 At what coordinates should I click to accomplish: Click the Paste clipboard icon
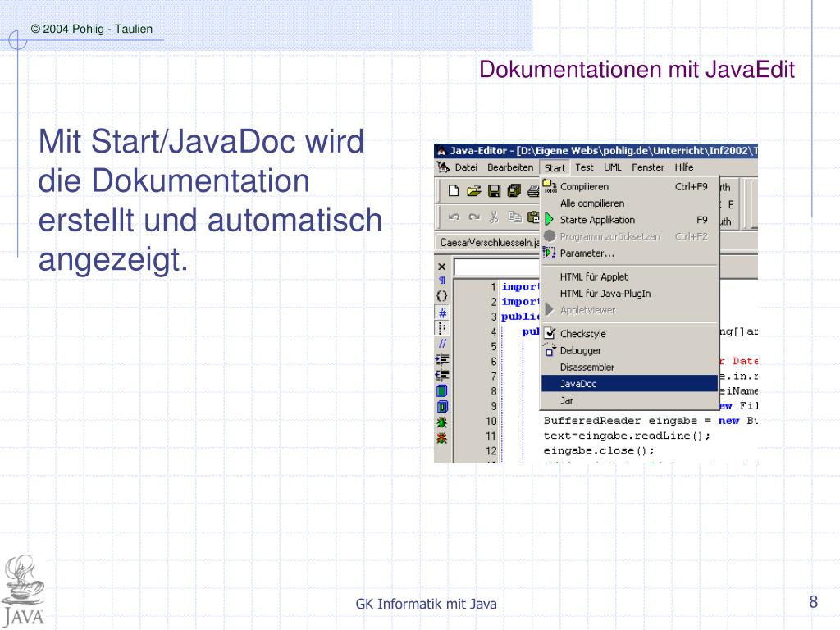click(533, 217)
